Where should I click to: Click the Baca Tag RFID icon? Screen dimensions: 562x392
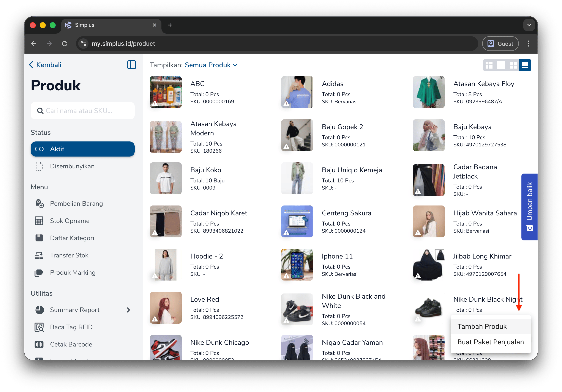coord(39,327)
